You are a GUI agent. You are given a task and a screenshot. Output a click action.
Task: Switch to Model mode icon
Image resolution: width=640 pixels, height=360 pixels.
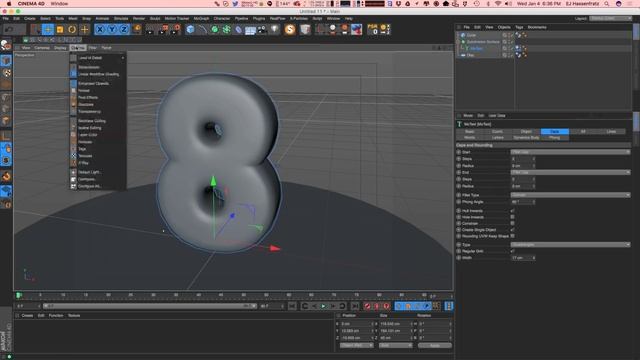click(x=6, y=61)
